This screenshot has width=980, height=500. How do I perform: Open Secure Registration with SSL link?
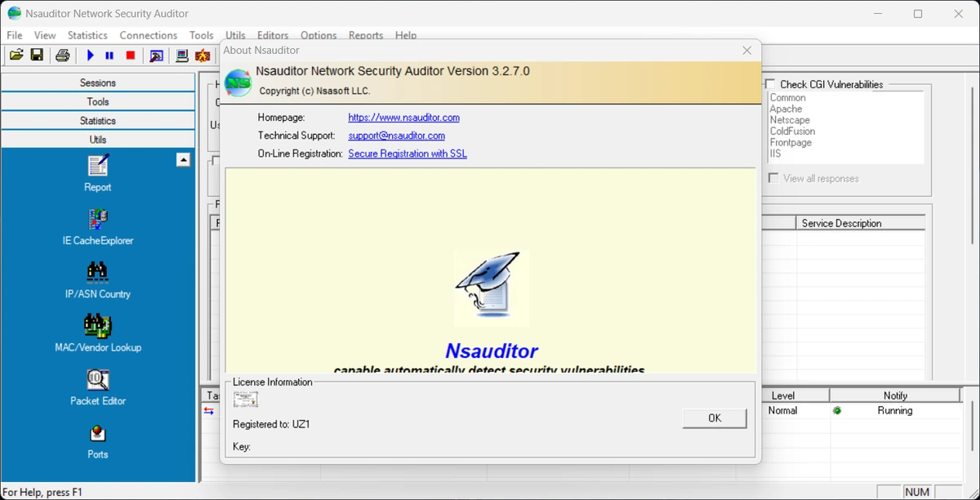pyautogui.click(x=408, y=154)
